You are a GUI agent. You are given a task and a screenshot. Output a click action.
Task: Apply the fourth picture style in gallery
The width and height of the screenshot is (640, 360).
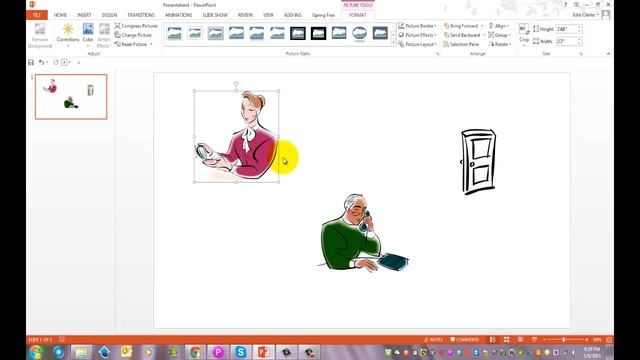click(236, 33)
